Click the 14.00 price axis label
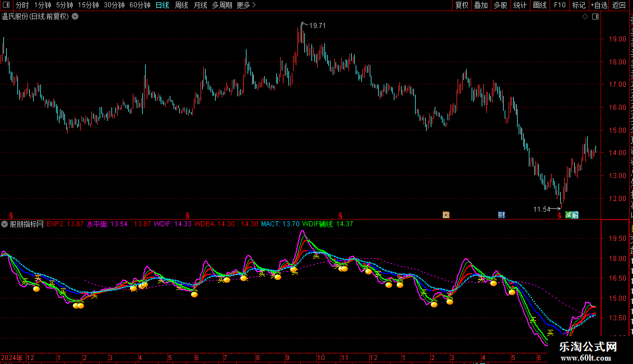The width and height of the screenshot is (633, 364). point(618,153)
